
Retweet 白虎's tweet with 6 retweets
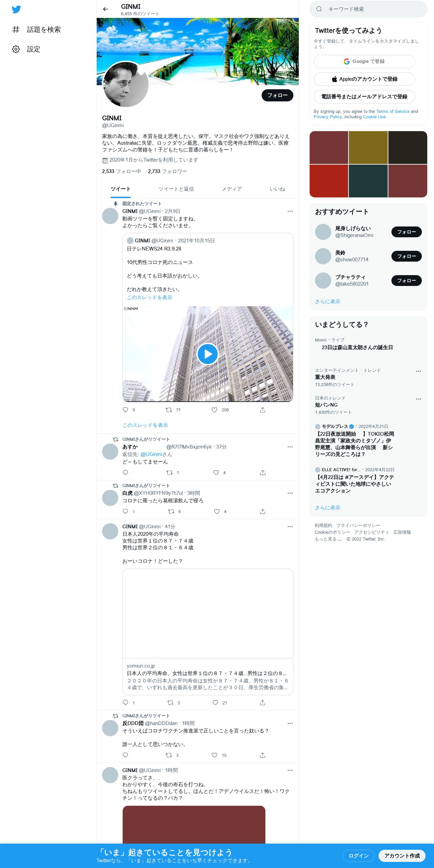tap(171, 511)
